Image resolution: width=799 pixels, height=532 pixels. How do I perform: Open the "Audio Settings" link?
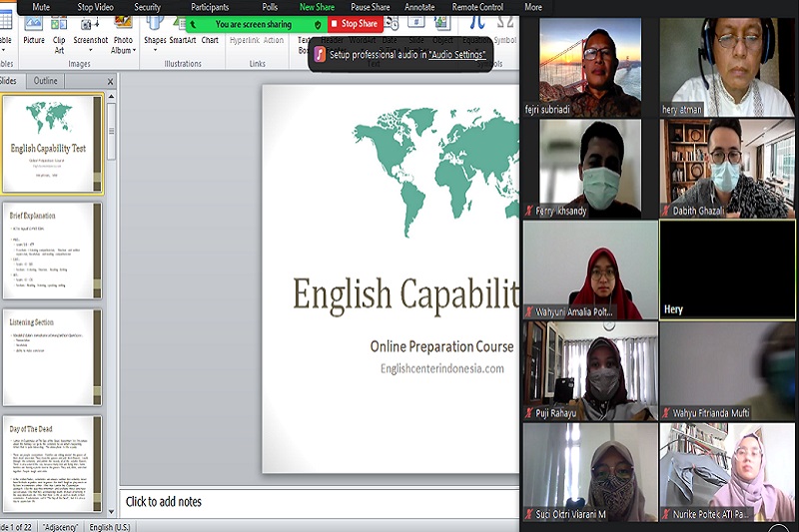457,55
